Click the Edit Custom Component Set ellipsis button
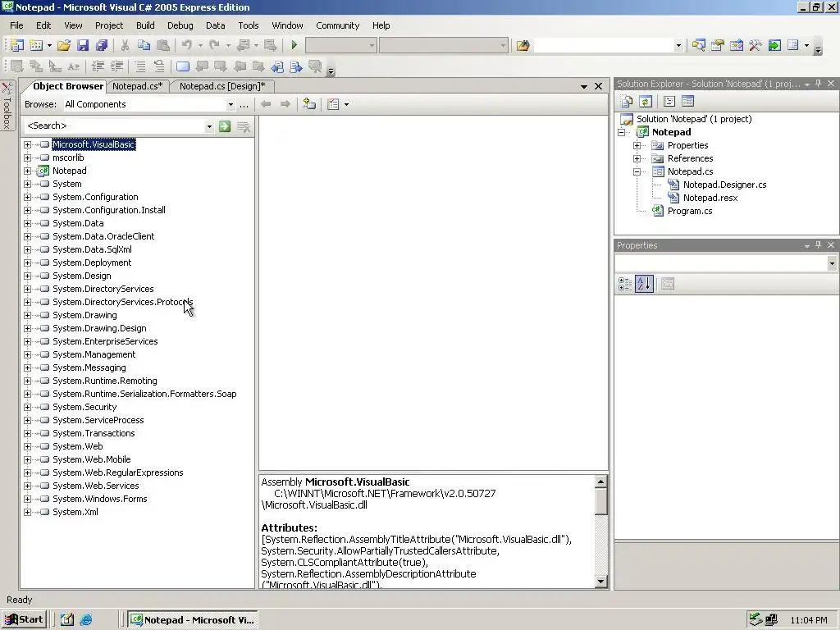Screen dimensions: 840x630 pos(244,104)
